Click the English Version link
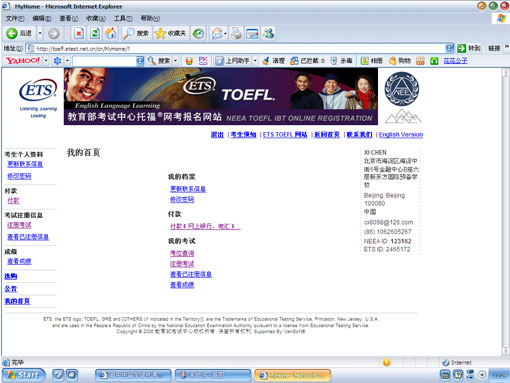 pos(401,135)
